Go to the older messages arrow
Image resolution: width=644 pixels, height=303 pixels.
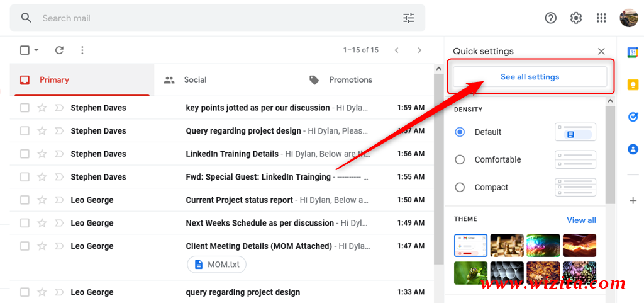click(x=419, y=50)
